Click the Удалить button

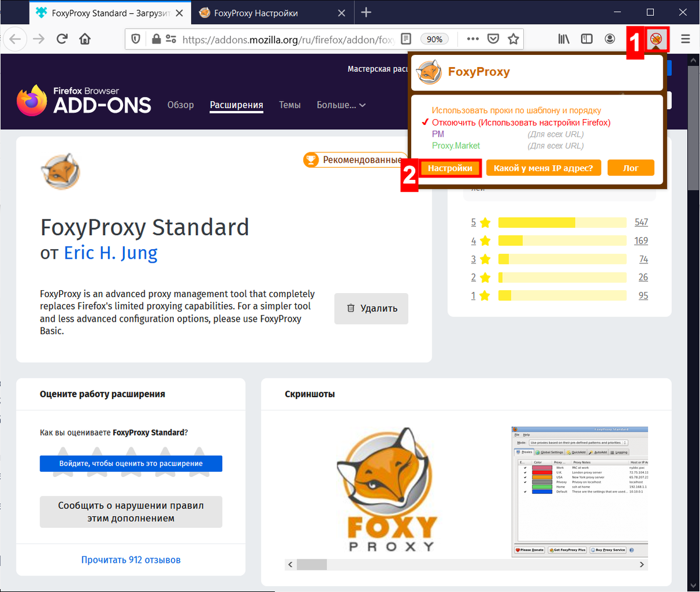[x=371, y=308]
